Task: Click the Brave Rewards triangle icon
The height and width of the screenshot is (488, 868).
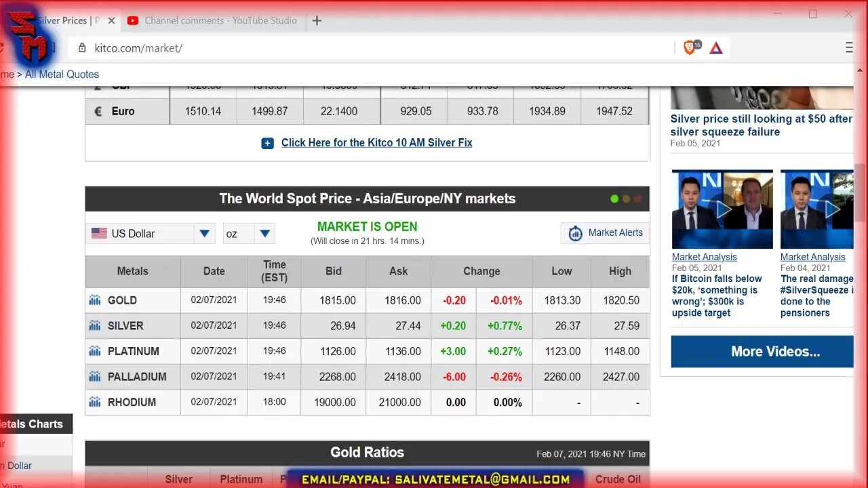Action: [x=716, y=48]
